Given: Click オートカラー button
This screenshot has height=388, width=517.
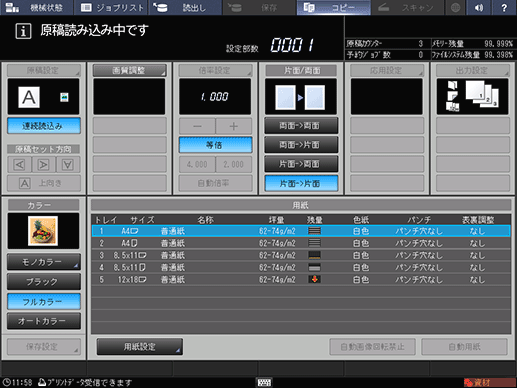Looking at the screenshot, I should point(44,321).
